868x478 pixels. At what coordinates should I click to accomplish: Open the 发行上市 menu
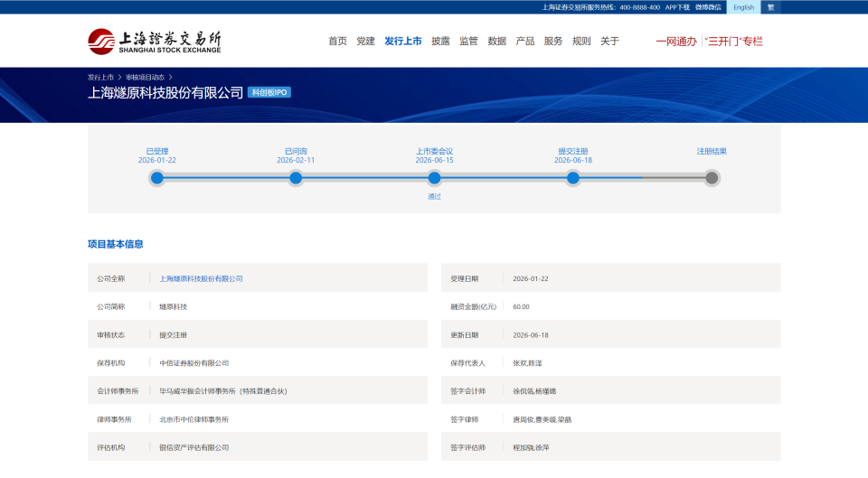click(x=403, y=41)
